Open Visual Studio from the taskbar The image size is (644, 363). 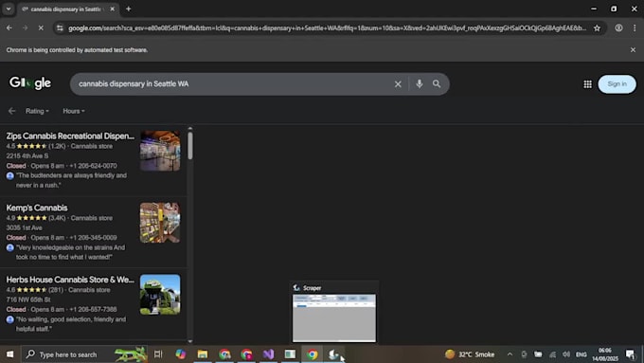(268, 354)
